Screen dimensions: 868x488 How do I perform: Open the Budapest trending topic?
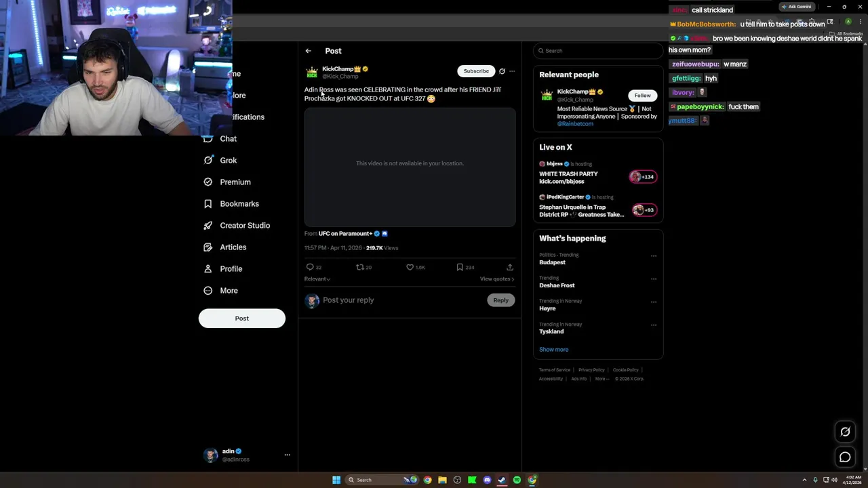click(x=552, y=262)
